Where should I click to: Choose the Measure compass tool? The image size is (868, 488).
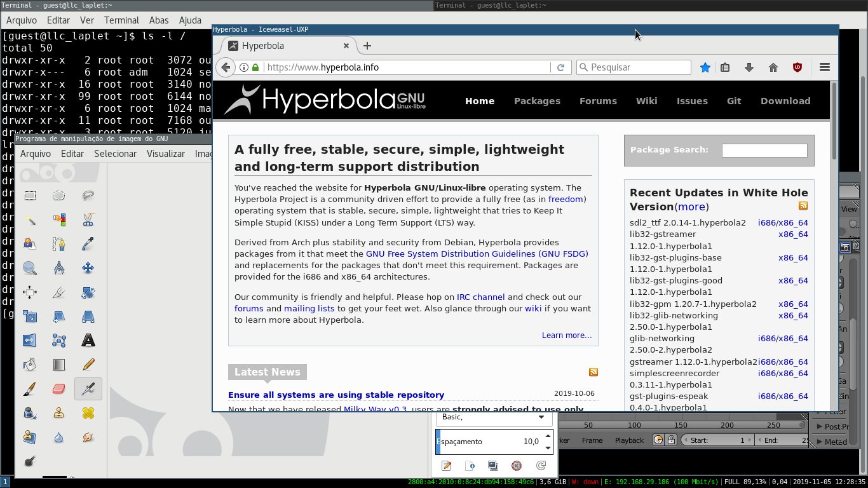pyautogui.click(x=59, y=268)
